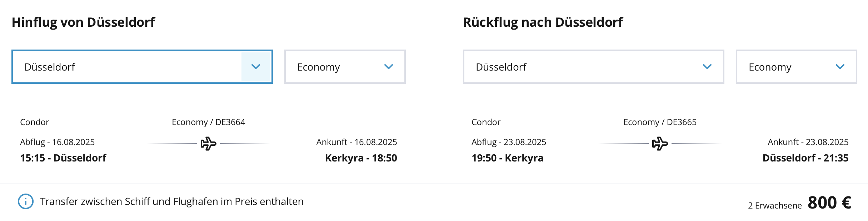Click return flight number Economy / DE3665
The height and width of the screenshot is (221, 868).
click(660, 122)
